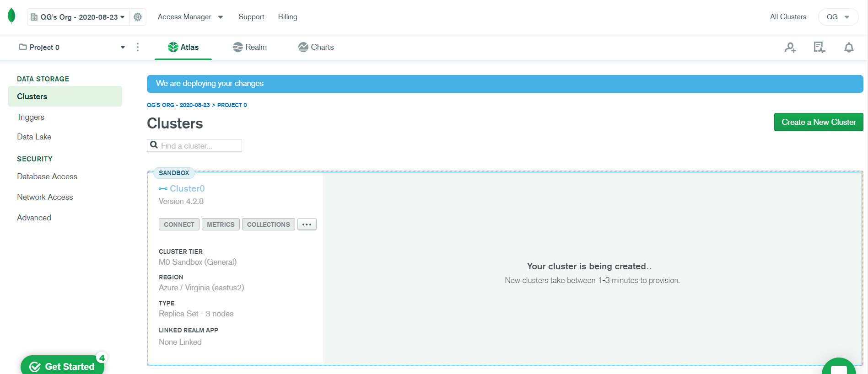This screenshot has height=374, width=868.
Task: Open Billing in top navigation
Action: (x=288, y=17)
